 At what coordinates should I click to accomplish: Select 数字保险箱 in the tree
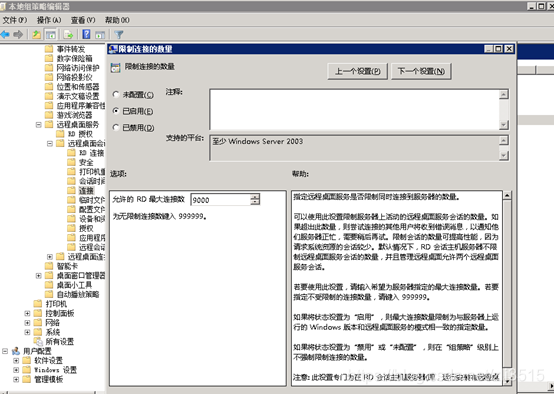tap(75, 58)
